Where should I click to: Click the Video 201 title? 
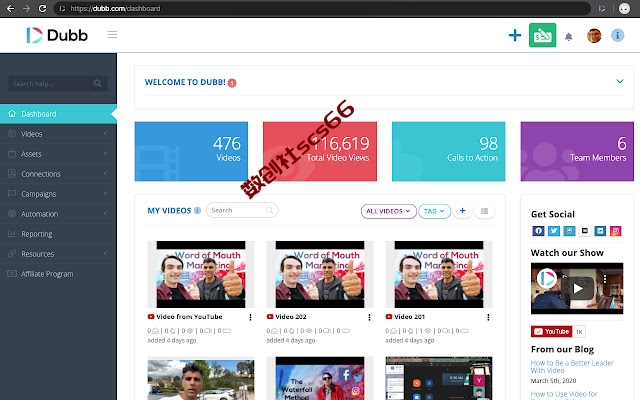pyautogui.click(x=409, y=317)
